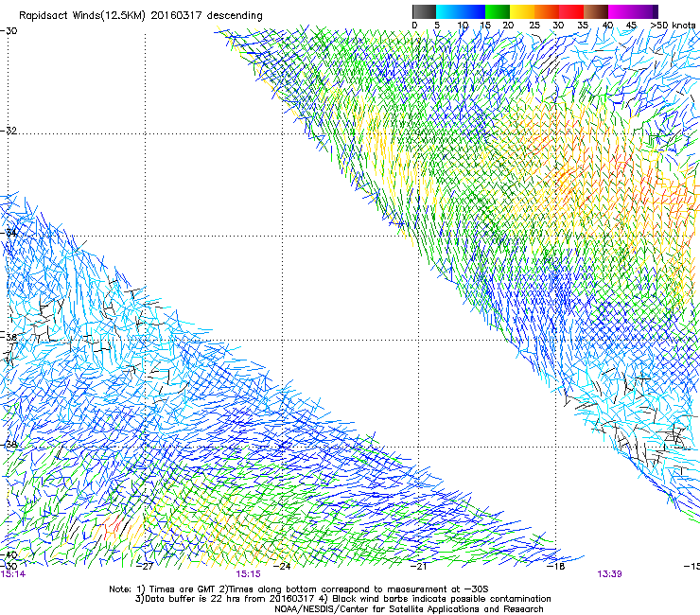Click the '0' legend scale label
Viewport: 700px width, 615px height.
point(414,25)
